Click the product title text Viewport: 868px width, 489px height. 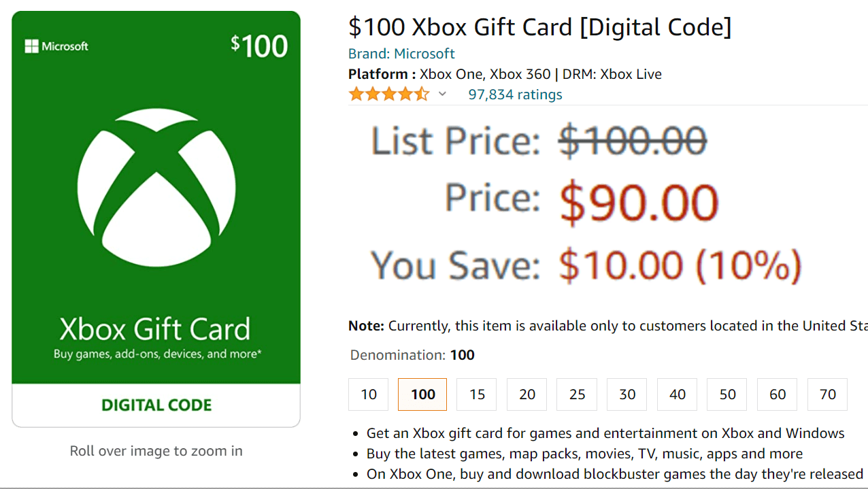click(x=539, y=27)
